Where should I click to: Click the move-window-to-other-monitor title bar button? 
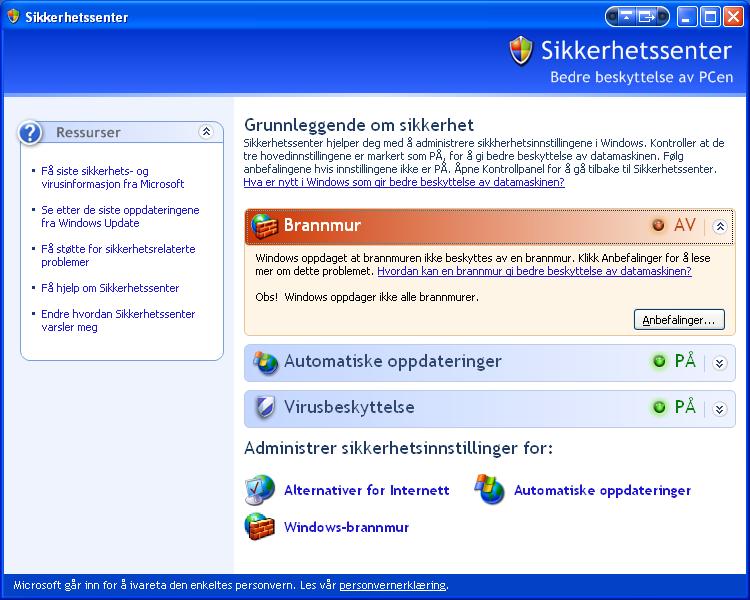647,17
